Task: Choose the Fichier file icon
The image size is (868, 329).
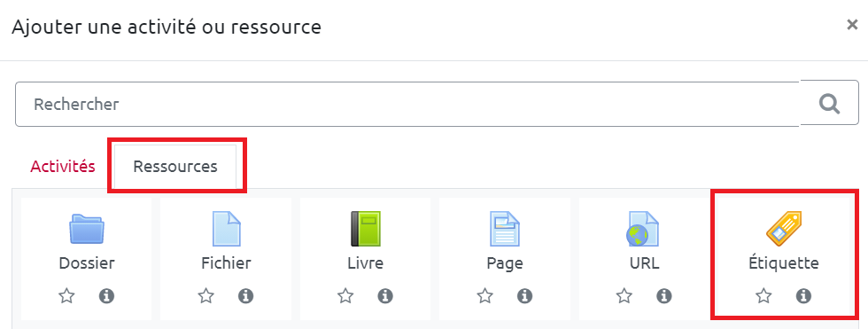Action: tap(227, 229)
